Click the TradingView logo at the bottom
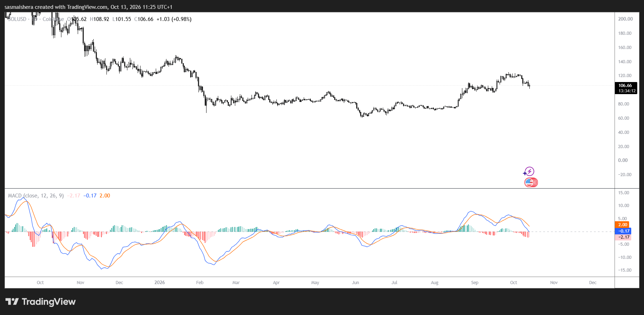The image size is (644, 315). tap(40, 302)
